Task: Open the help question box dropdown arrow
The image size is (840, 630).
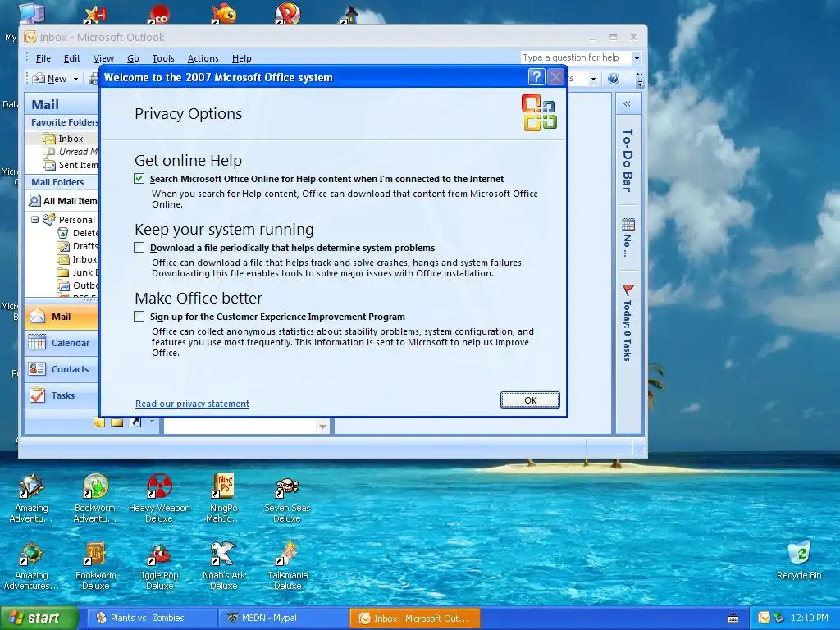Action: click(637, 58)
